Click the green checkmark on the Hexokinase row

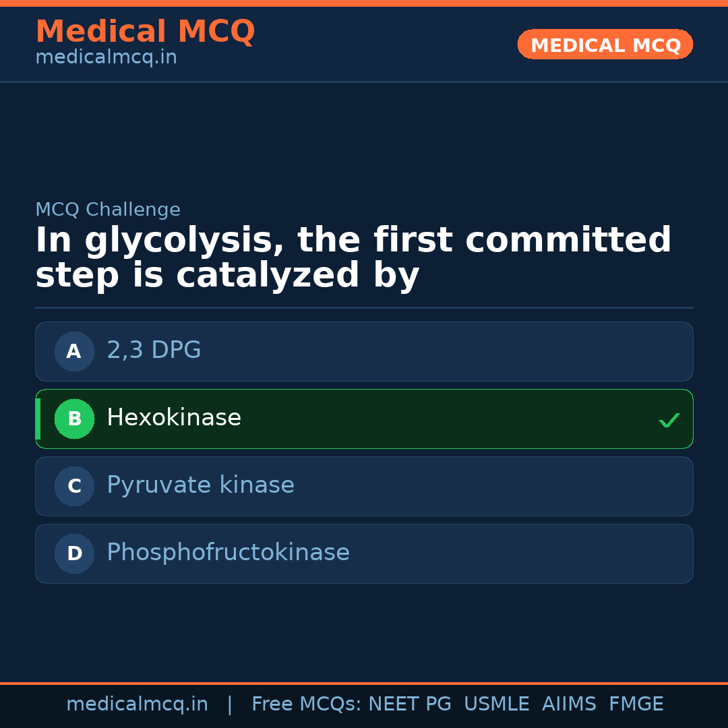669,421
